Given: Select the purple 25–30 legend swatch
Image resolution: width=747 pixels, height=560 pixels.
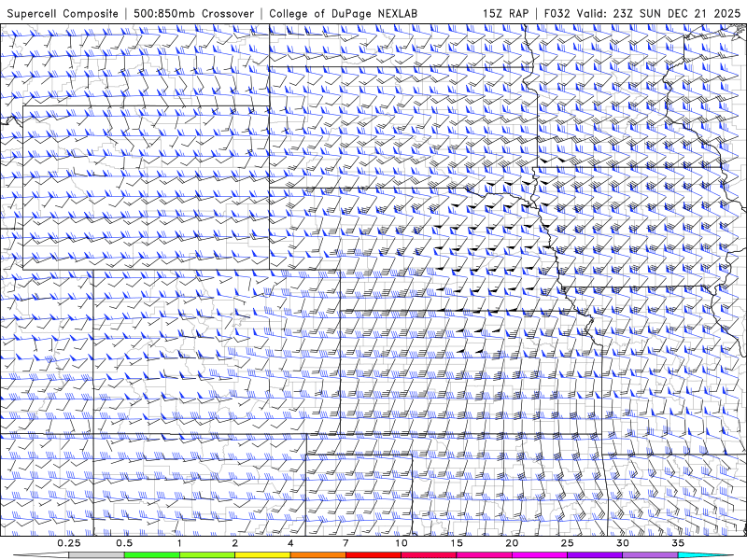Looking at the screenshot, I should coord(595,555).
